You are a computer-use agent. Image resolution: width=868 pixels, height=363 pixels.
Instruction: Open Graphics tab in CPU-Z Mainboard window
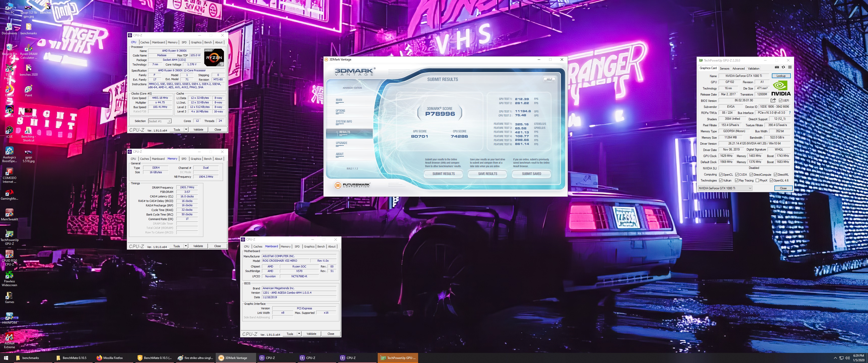pos(309,247)
